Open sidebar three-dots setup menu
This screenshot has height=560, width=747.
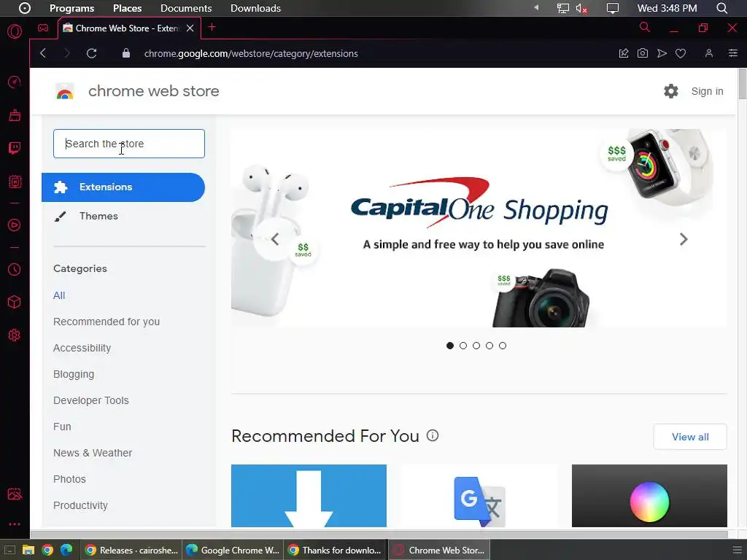(15, 524)
